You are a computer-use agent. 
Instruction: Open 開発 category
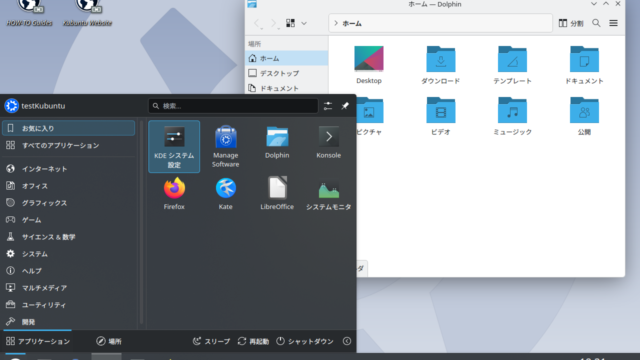69,322
